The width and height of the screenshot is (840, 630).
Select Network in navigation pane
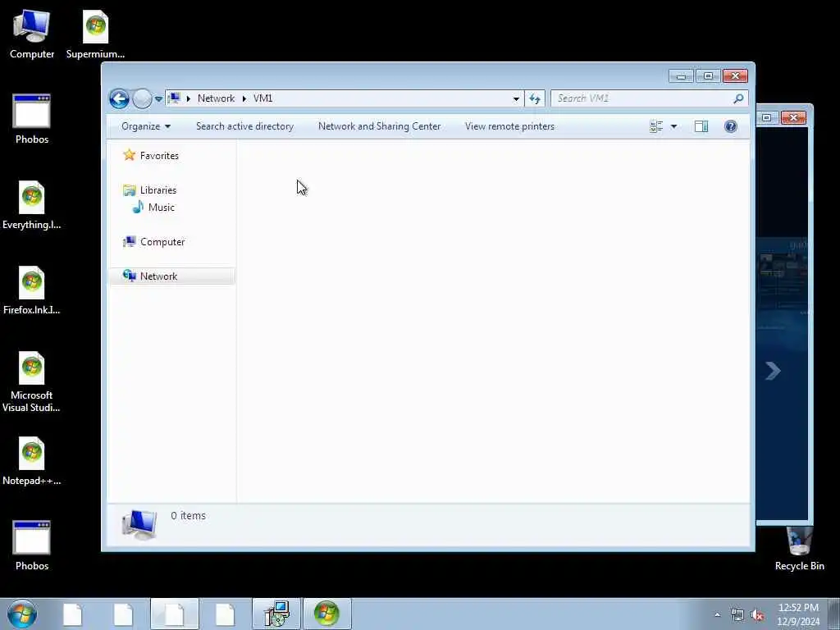(171, 276)
